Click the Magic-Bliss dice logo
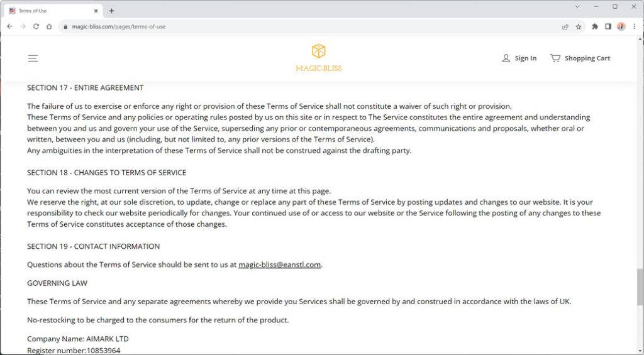The height and width of the screenshot is (355, 644). (x=319, y=52)
